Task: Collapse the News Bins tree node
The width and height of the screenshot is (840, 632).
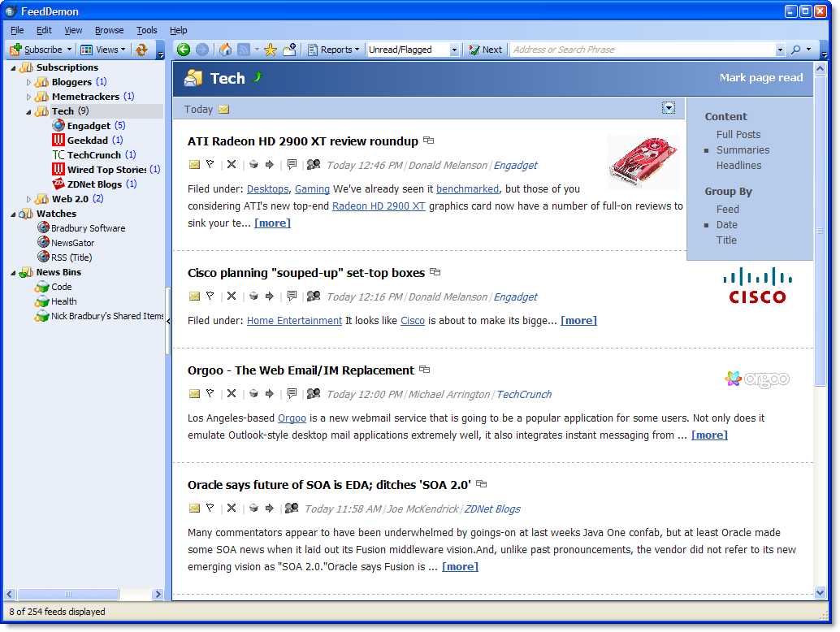Action: tap(13, 273)
